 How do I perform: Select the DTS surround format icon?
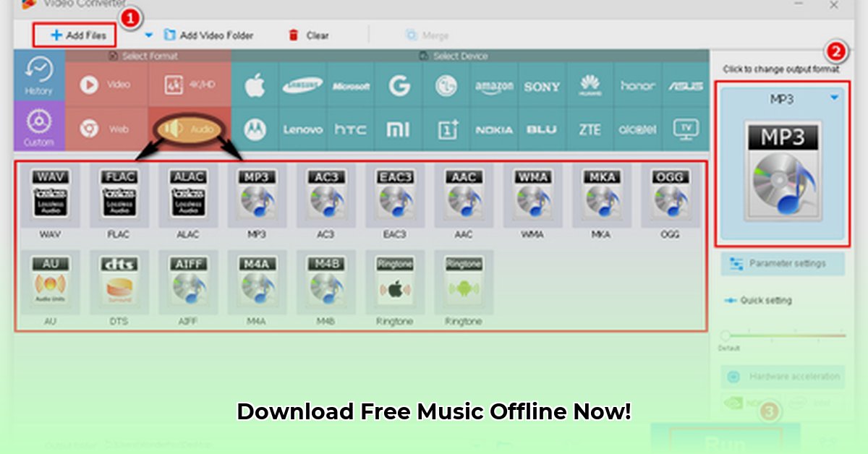[x=119, y=282]
